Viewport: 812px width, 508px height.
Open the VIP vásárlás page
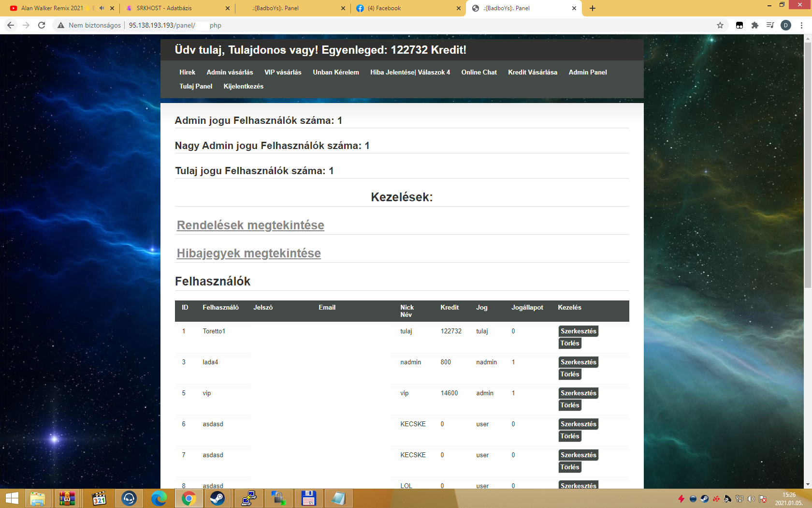point(283,72)
